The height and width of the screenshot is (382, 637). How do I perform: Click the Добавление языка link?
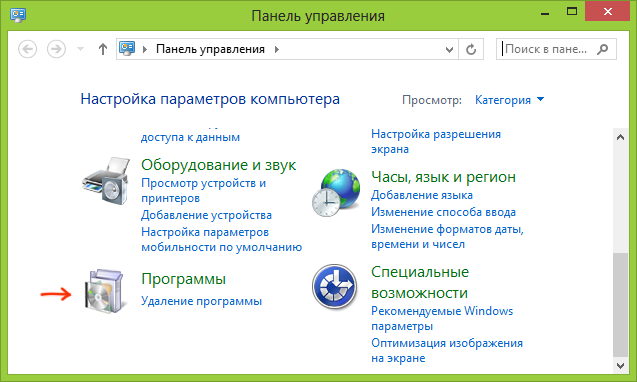point(422,195)
